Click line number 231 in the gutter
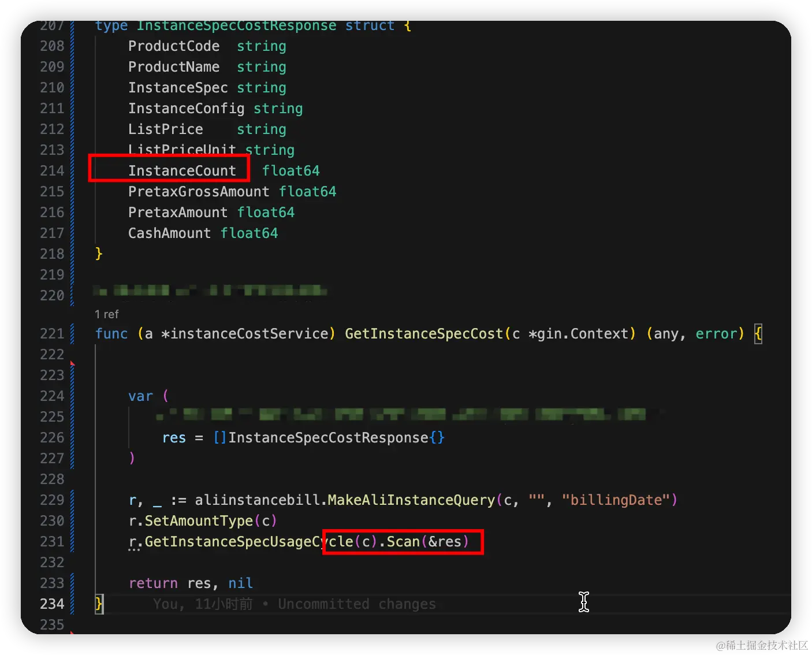 52,542
